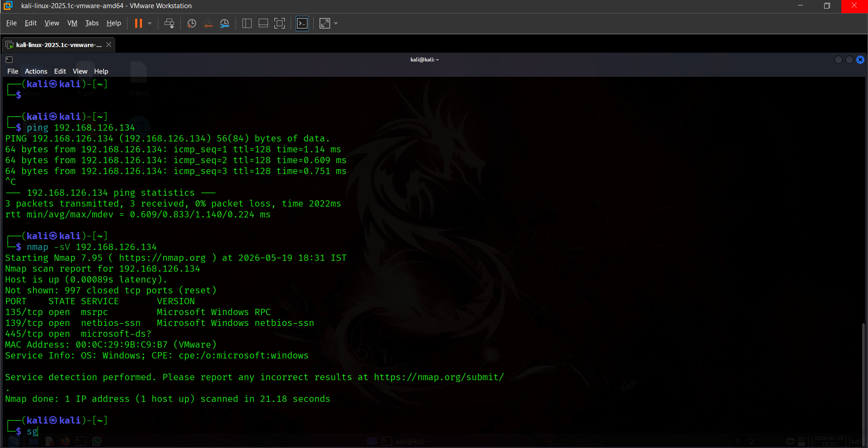
Task: Open terminal View menu
Action: tap(80, 71)
